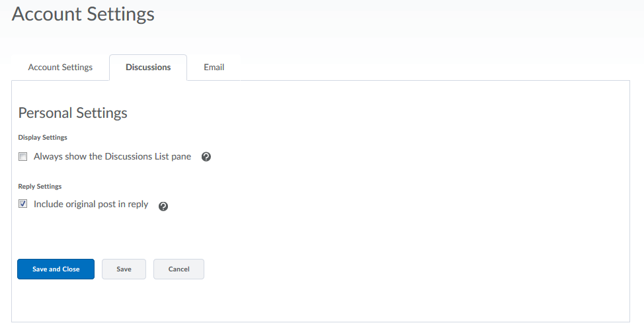The width and height of the screenshot is (644, 331).
Task: Tick the box under Display Settings
Action: point(22,157)
